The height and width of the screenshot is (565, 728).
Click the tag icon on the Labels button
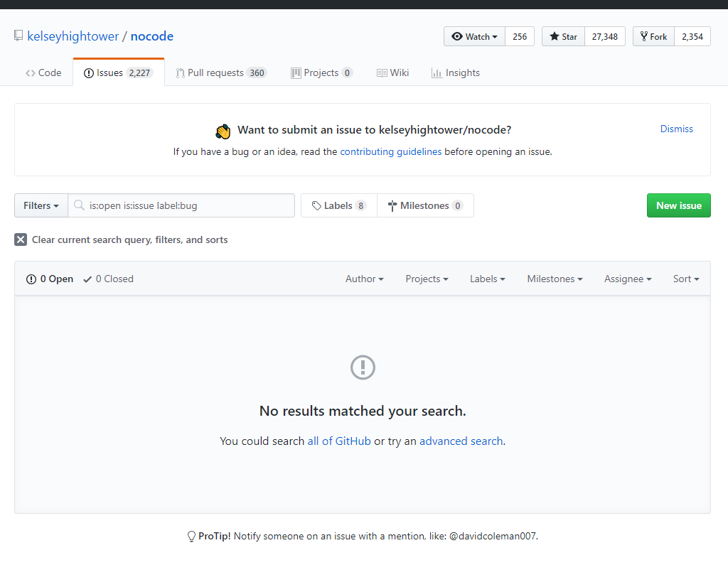point(316,205)
